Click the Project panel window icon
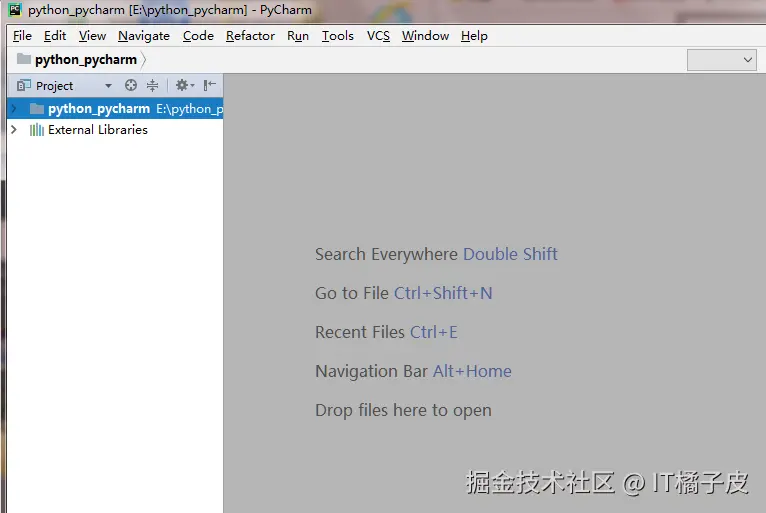This screenshot has width=766, height=513. point(23,86)
